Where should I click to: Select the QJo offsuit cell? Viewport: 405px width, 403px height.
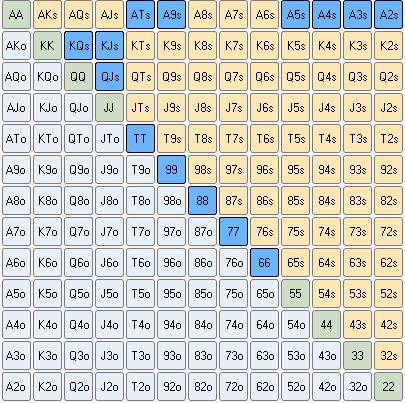(78, 107)
